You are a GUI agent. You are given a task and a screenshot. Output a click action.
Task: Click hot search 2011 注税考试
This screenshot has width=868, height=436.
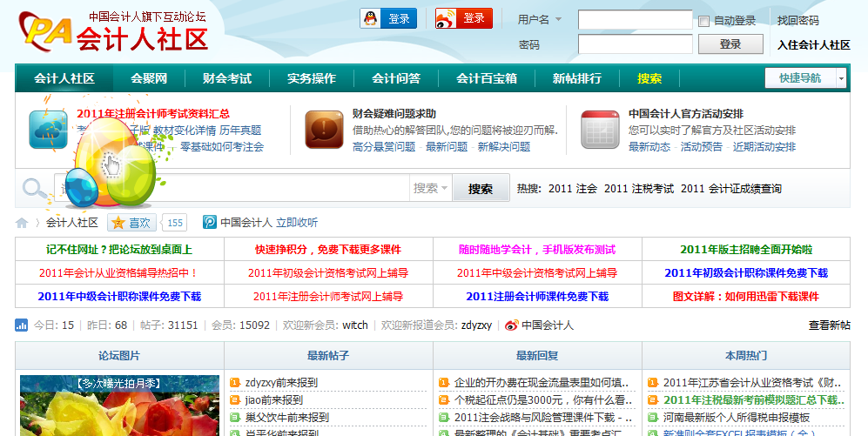[639, 189]
